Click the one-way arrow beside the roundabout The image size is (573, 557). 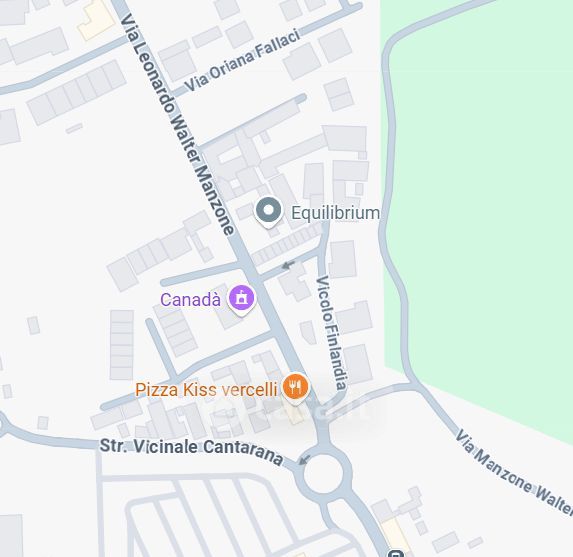pos(305,459)
